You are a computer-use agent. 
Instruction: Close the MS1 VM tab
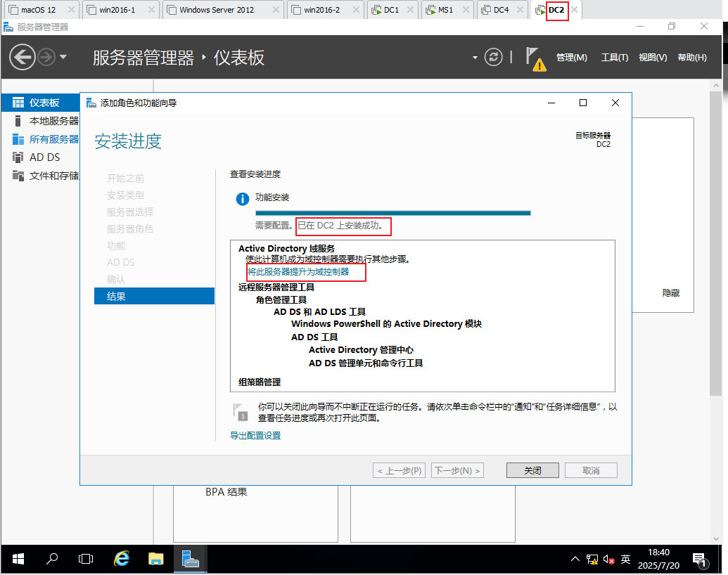[x=466, y=10]
